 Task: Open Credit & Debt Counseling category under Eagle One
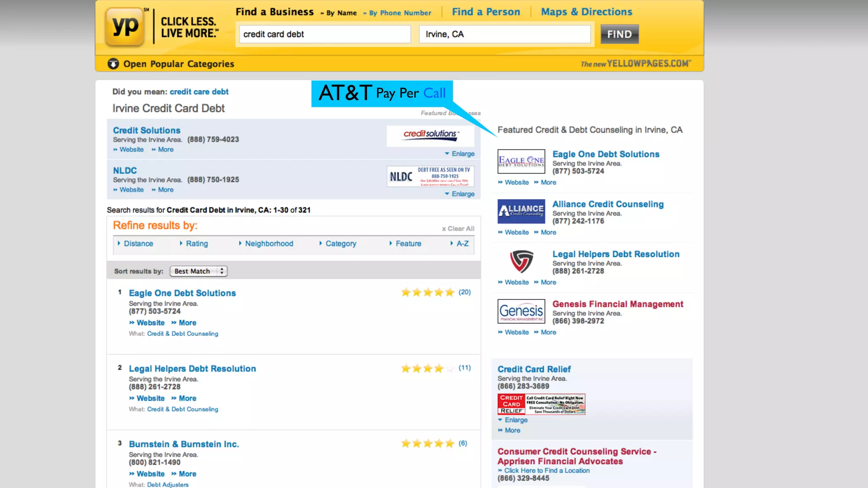pos(183,334)
